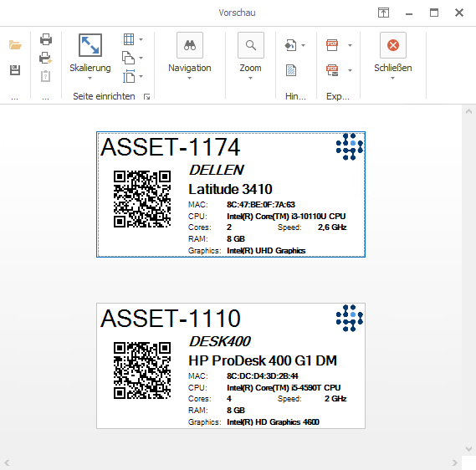Screen dimensions: 476x470
Task: Expand the Navigation dropdown arrow
Action: tap(189, 79)
